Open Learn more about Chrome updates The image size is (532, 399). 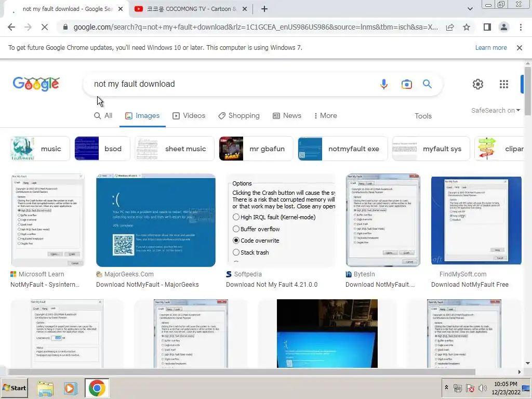click(x=491, y=48)
